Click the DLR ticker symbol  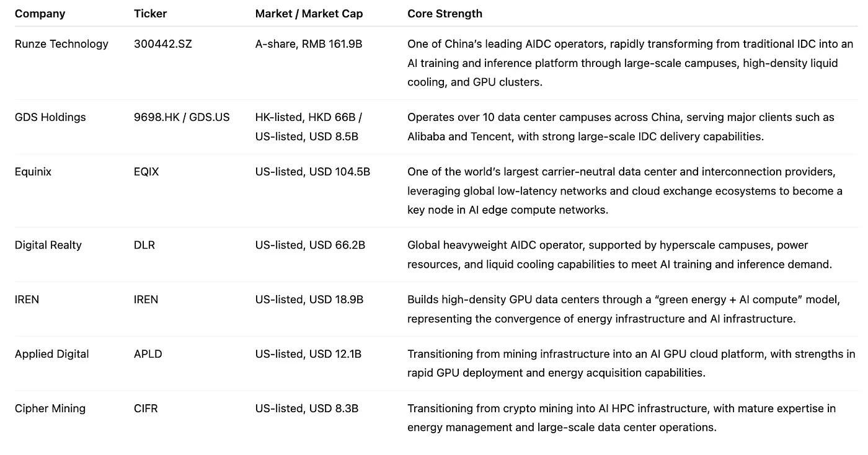pyautogui.click(x=144, y=245)
